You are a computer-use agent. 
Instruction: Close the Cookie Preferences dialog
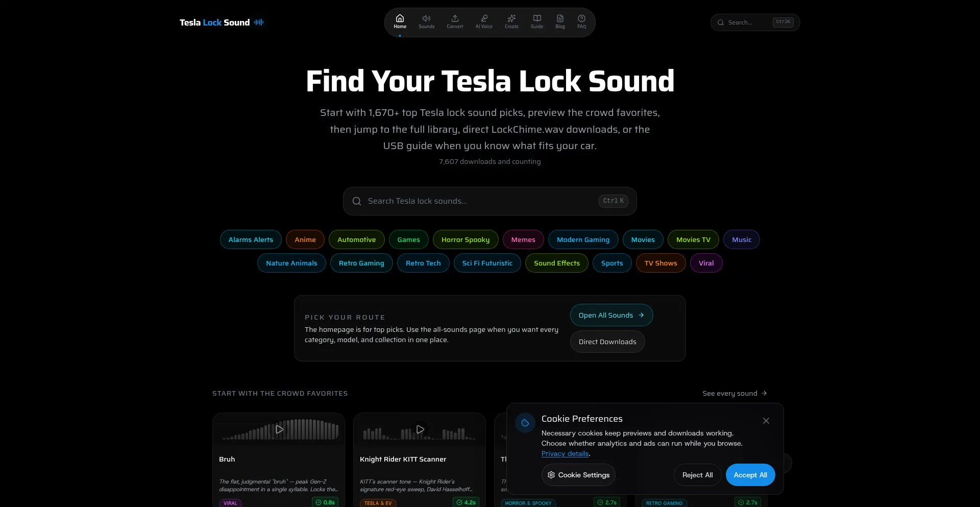point(766,421)
